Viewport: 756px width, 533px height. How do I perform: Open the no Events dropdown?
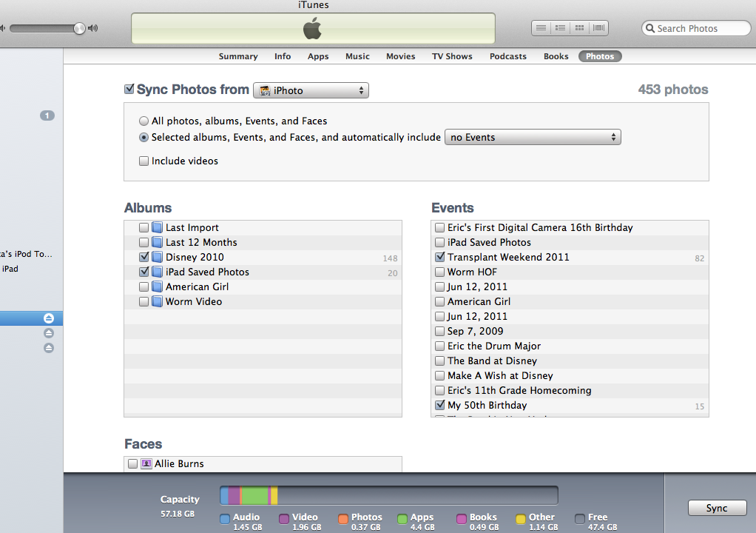533,138
